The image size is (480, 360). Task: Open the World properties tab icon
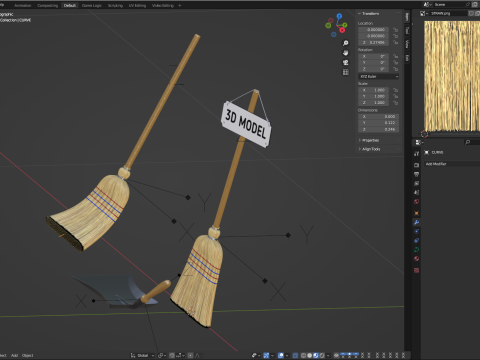[x=416, y=202]
